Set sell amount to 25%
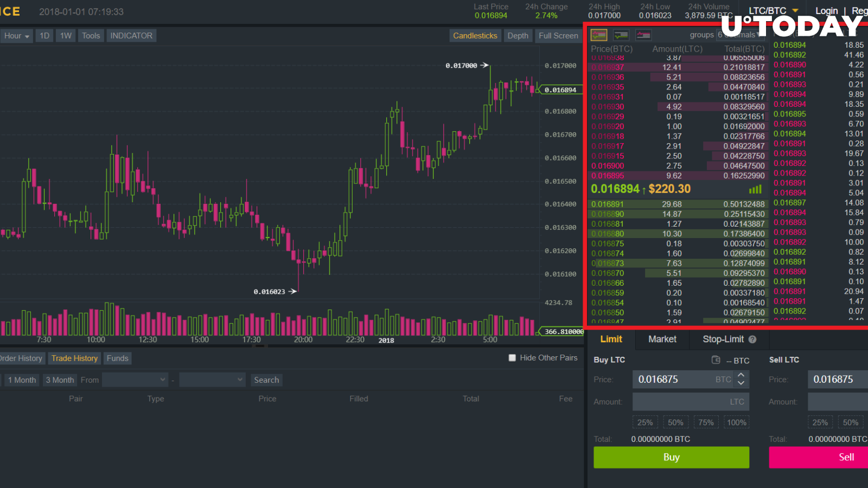 tap(820, 422)
